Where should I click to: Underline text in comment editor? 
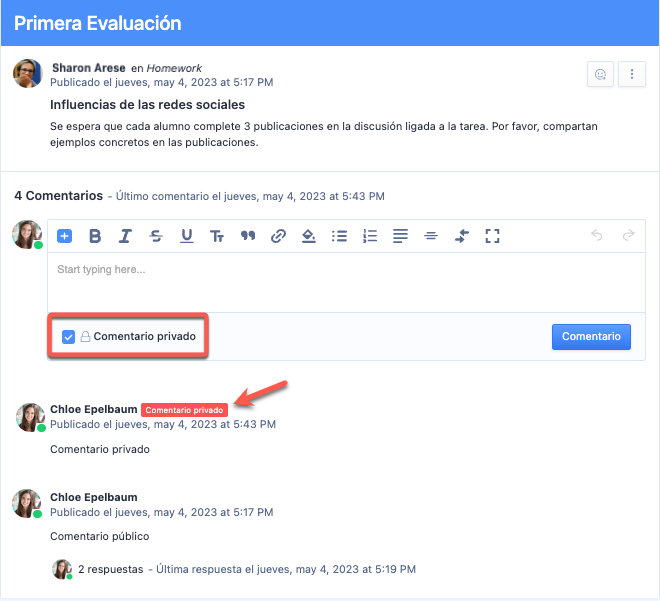point(187,236)
